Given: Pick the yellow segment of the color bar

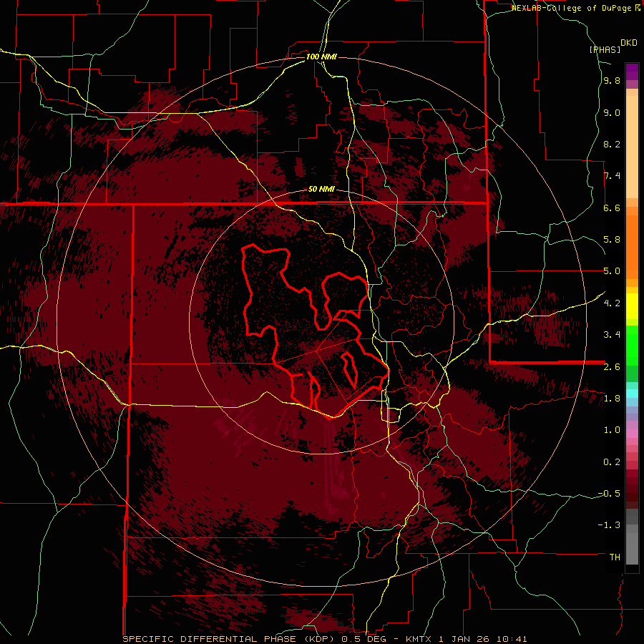Looking at the screenshot, I should (x=632, y=306).
